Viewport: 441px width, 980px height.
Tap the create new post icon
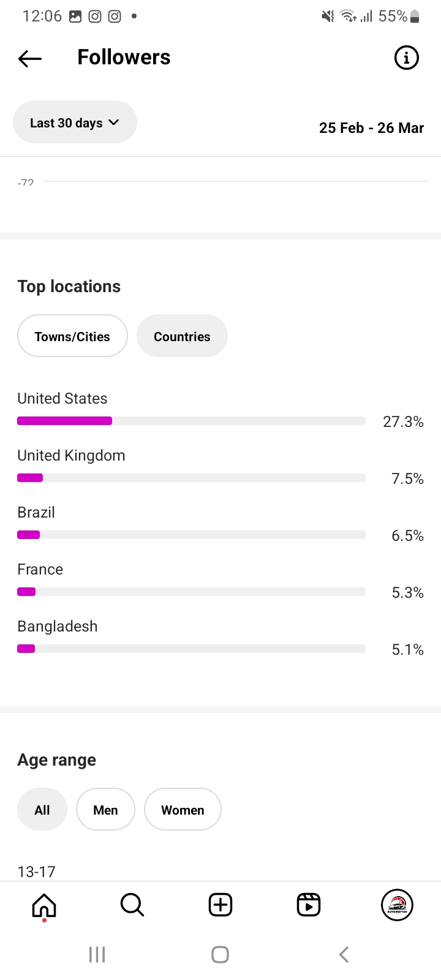[221, 905]
